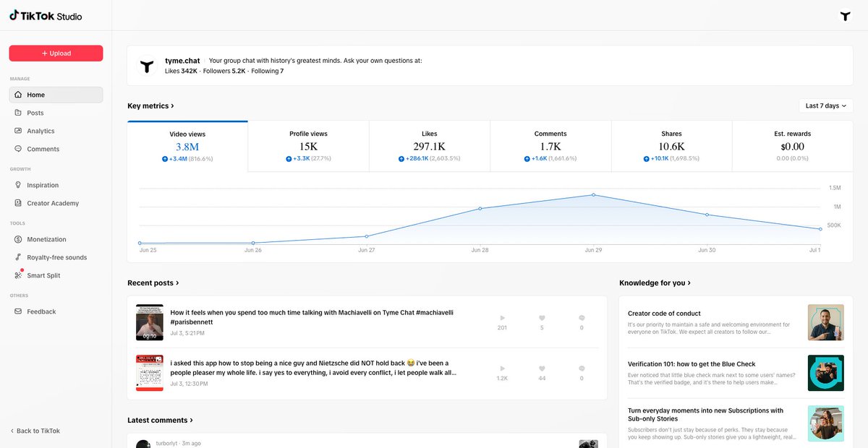Click the TikTok Studio logo
Viewport: 868px width, 448px height.
(46, 16)
